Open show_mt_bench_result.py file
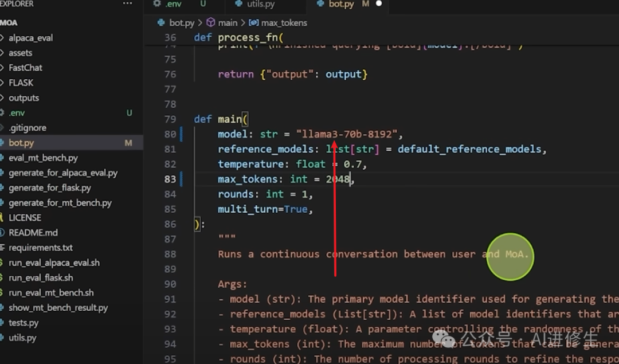 point(58,308)
